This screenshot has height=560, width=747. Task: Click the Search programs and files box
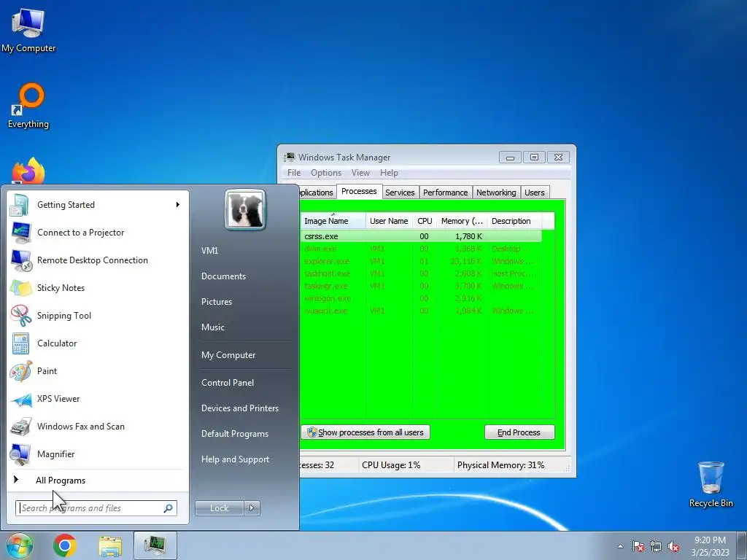(96, 508)
